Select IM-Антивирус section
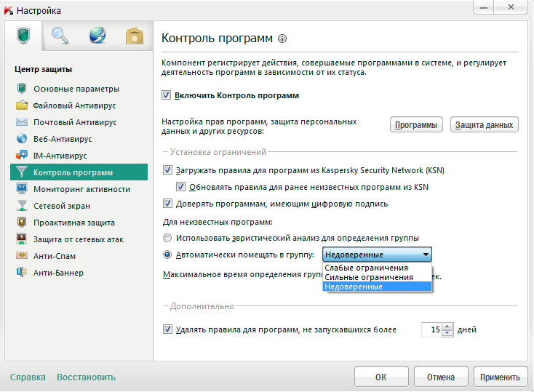The image size is (534, 392). coord(60,156)
